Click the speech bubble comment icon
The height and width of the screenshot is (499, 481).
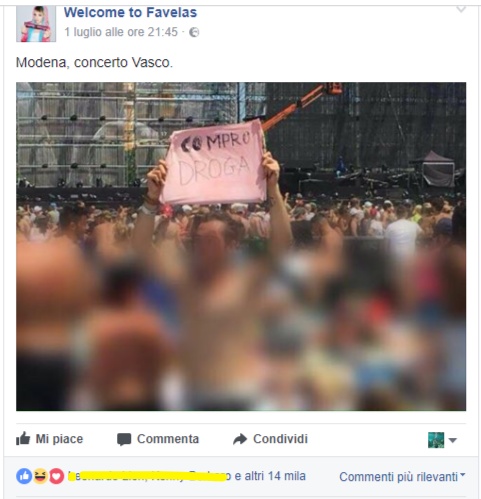coord(124,439)
